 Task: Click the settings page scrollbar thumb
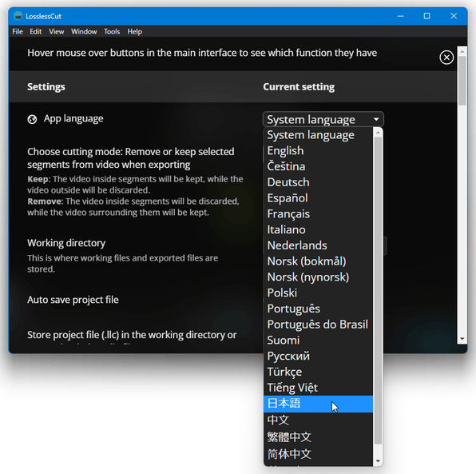(462, 81)
